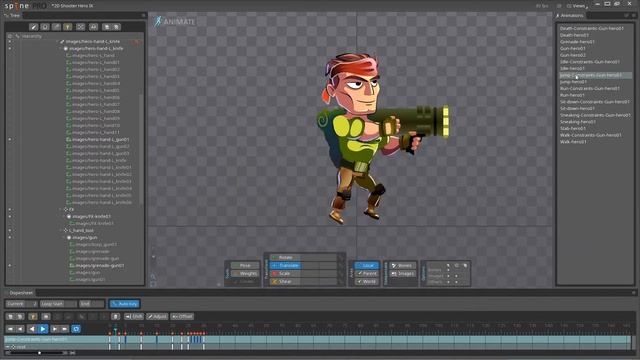
Task: Click the expand-all icon in Tree toolbar
Action: (107, 27)
